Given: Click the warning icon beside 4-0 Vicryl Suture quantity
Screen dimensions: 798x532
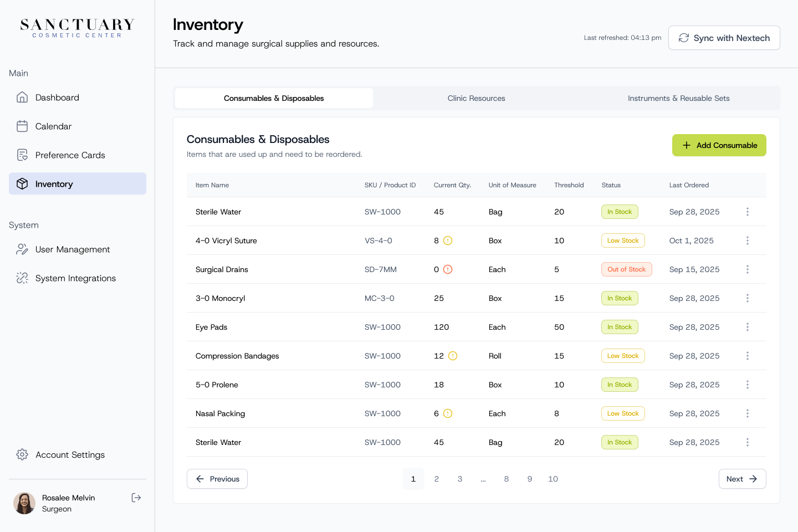Looking at the screenshot, I should click(x=448, y=241).
